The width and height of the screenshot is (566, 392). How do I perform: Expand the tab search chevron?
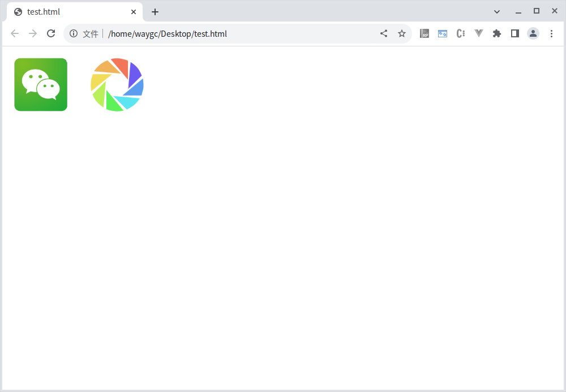coord(497,12)
